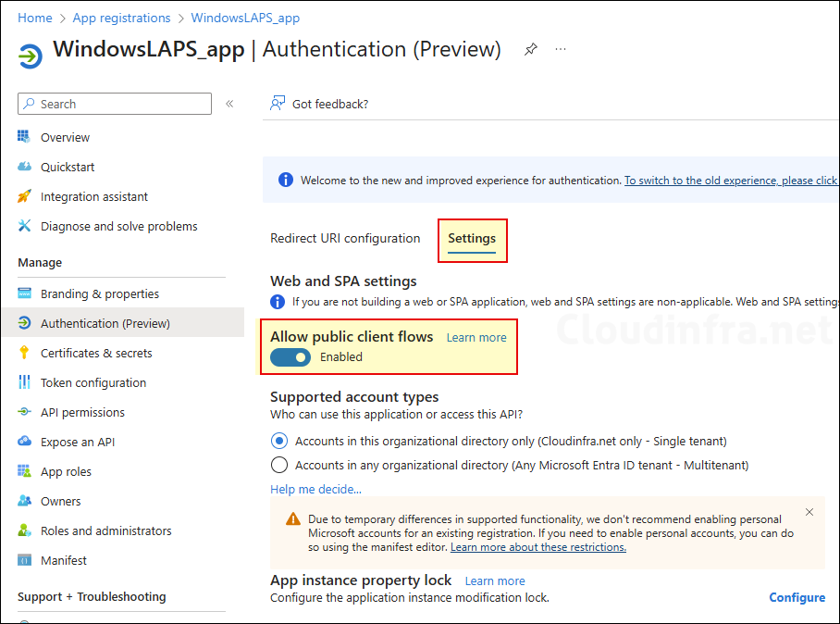Disable the Allow public client flows toggle
840x624 pixels.
tap(290, 357)
